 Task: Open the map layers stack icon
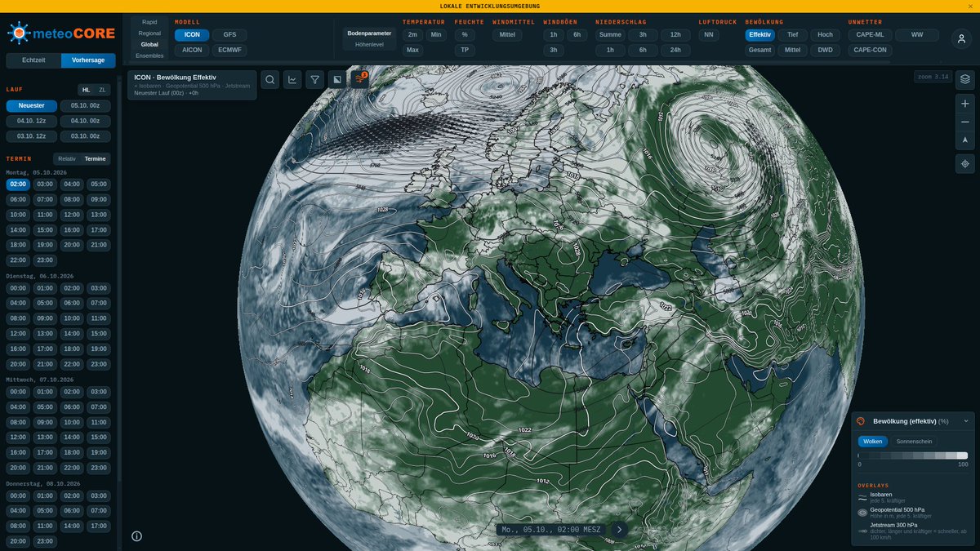(x=965, y=79)
